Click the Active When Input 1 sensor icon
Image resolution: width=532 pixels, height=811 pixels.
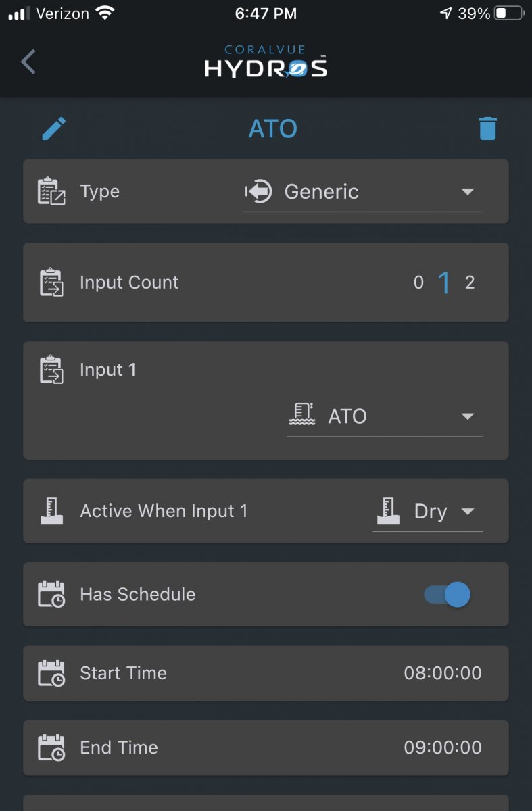click(x=51, y=511)
